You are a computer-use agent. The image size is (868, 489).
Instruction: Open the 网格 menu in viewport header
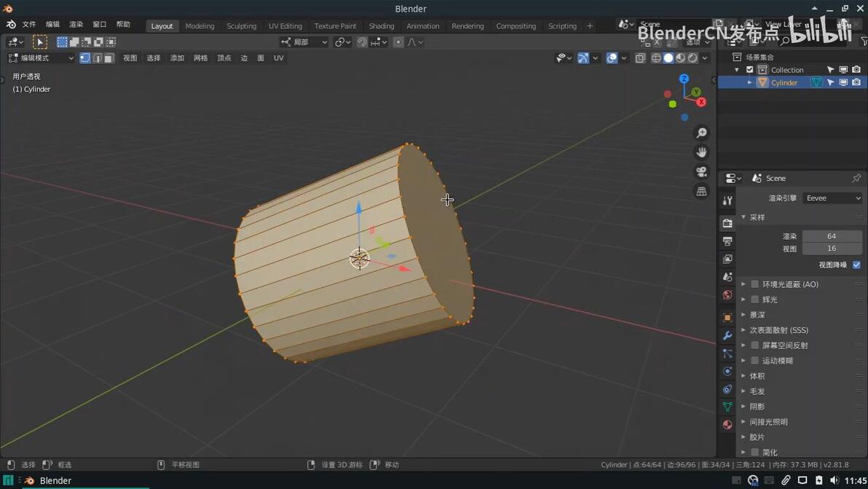[200, 58]
